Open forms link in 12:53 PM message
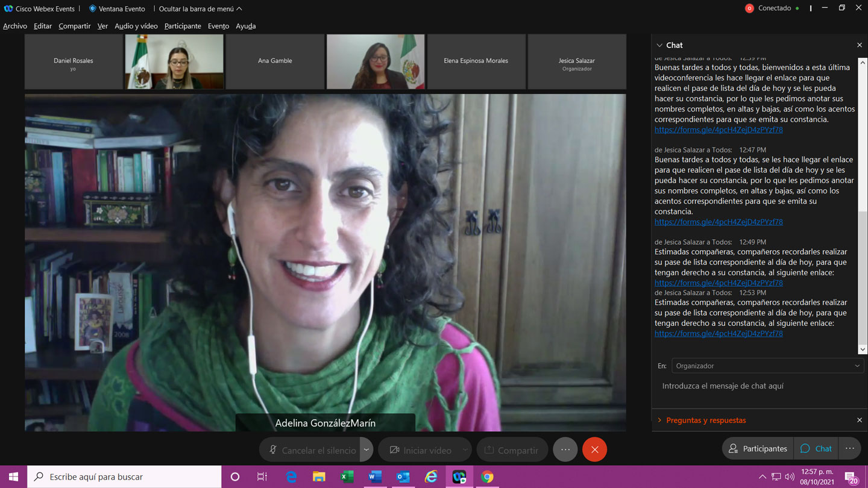The image size is (868, 488). click(719, 333)
